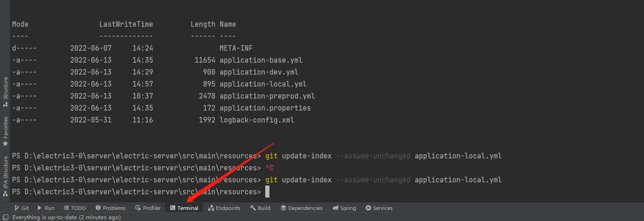
Task: Expand the Structure side panel
Action: (x=6, y=91)
